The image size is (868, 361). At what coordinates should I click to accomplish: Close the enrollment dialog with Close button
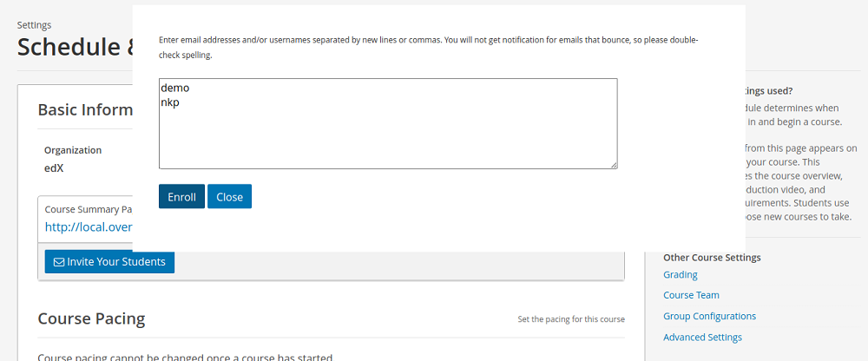(230, 197)
